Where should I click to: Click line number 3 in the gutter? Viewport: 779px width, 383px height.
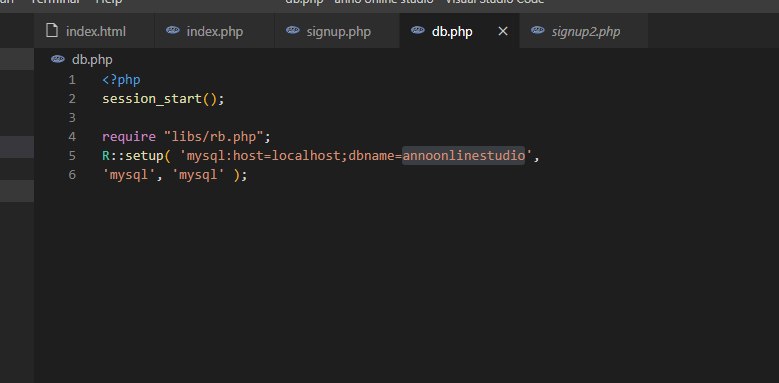[x=73, y=118]
